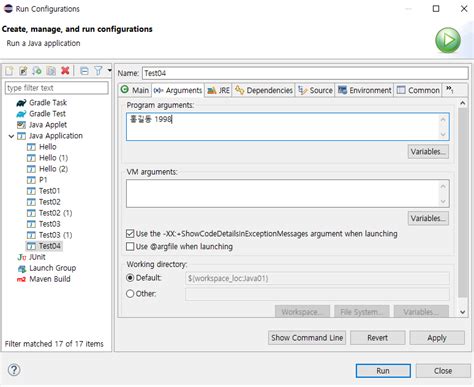Click the New launch configuration icon

pyautogui.click(x=9, y=71)
